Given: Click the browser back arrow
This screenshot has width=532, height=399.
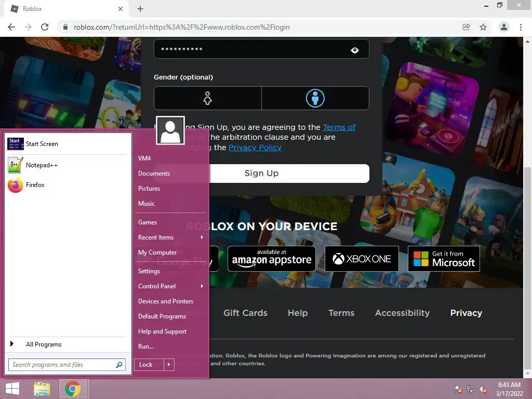Looking at the screenshot, I should pos(11,27).
